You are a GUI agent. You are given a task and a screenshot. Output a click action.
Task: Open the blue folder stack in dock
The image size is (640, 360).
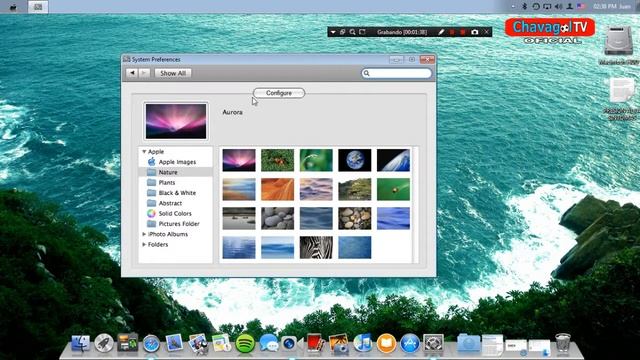[469, 343]
